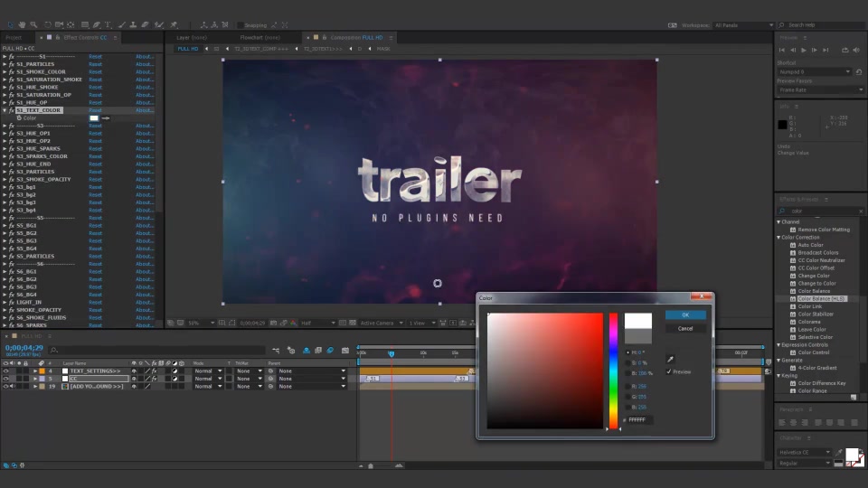Jump to first frame in Preview panel

click(x=782, y=50)
